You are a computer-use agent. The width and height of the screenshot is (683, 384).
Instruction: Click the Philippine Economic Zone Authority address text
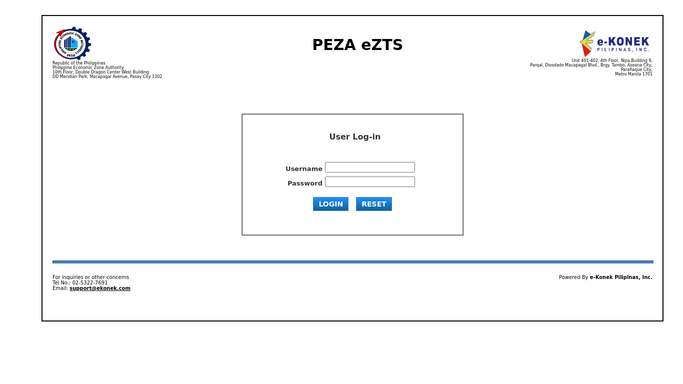(107, 70)
